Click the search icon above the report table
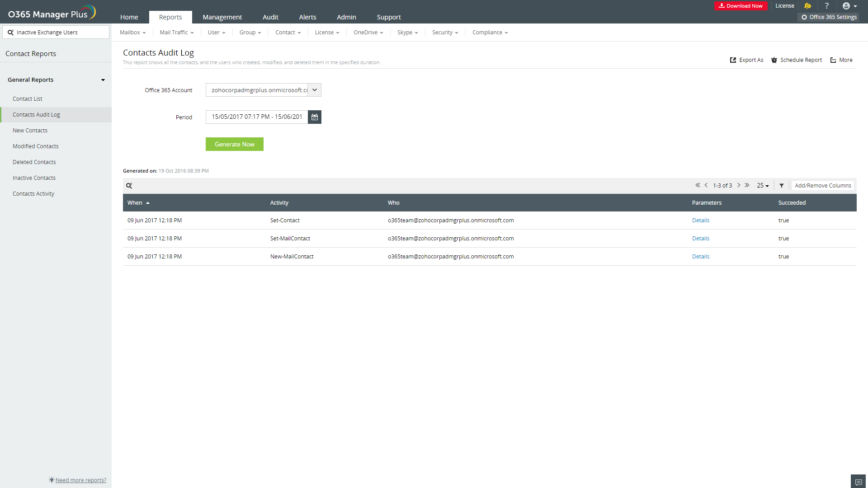 129,185
